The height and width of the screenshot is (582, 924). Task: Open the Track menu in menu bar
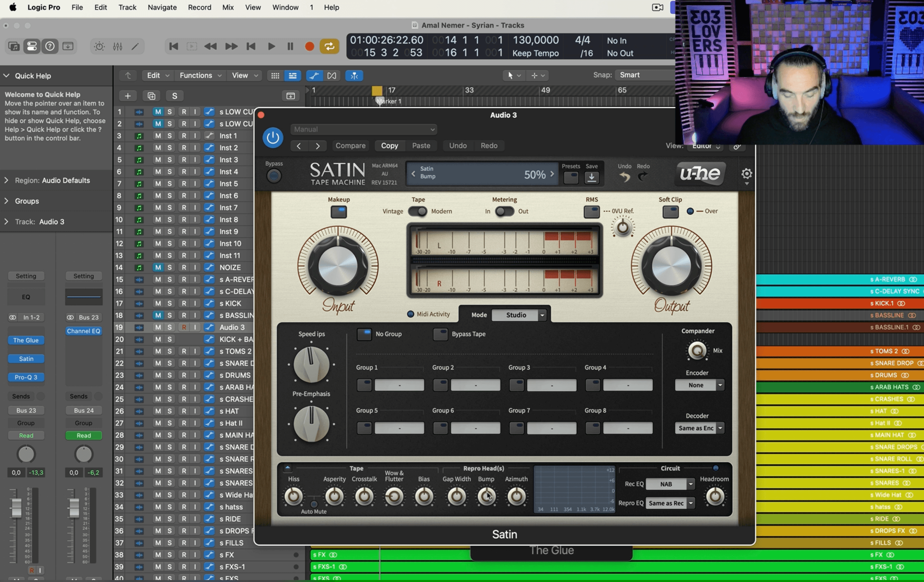pyautogui.click(x=127, y=7)
